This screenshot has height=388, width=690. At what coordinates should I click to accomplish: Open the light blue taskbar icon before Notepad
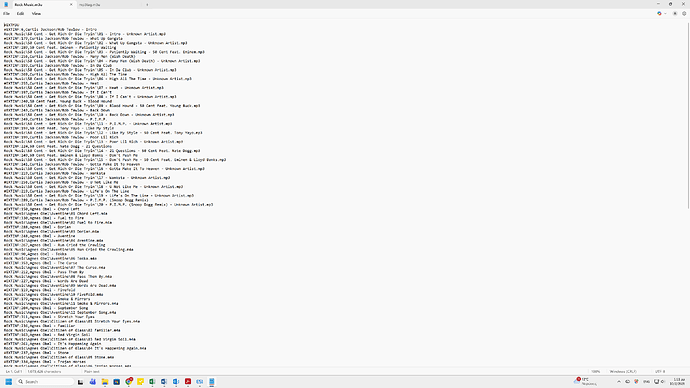click(200, 381)
